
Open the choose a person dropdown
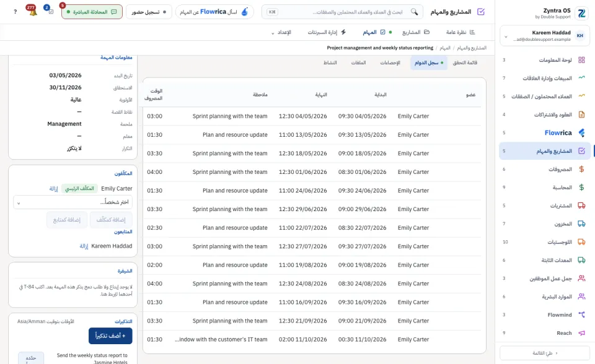73,202
